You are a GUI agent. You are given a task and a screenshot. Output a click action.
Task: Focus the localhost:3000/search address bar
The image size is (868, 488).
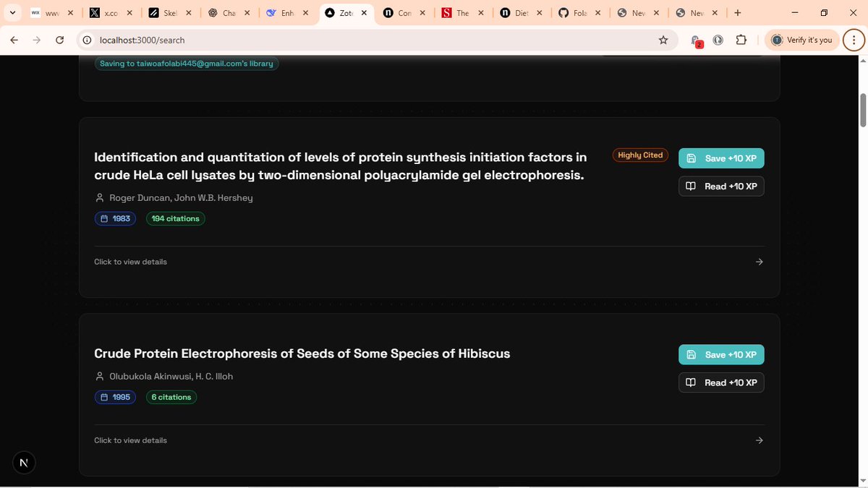[376, 40]
